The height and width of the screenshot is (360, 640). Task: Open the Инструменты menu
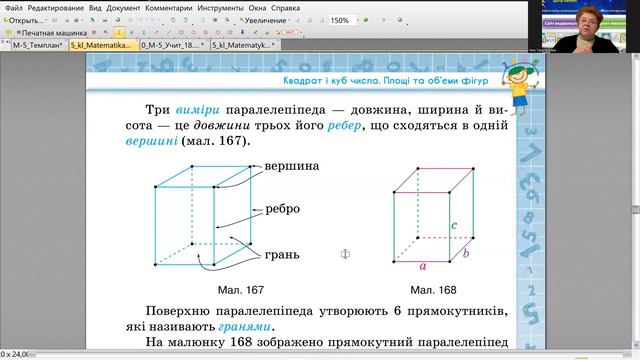coord(220,8)
